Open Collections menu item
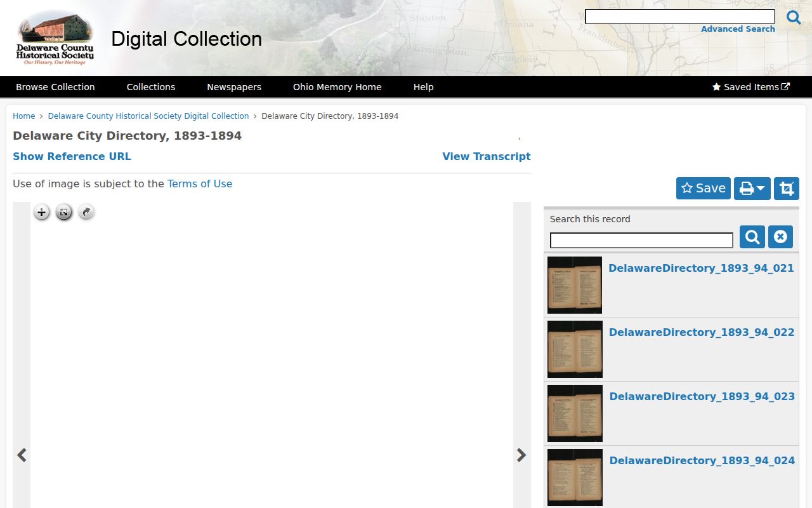The width and height of the screenshot is (812, 508). coord(151,87)
